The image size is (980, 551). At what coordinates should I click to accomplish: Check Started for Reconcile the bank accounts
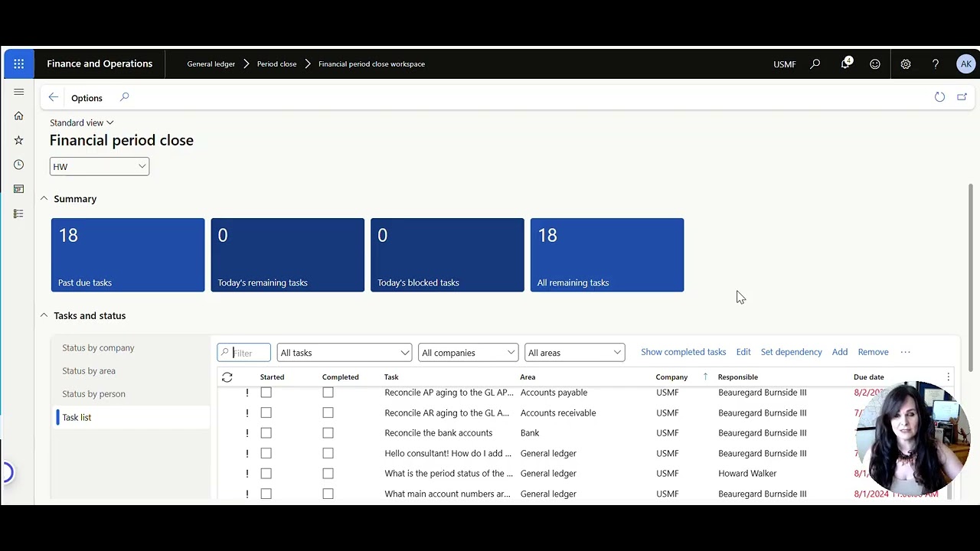click(x=266, y=433)
